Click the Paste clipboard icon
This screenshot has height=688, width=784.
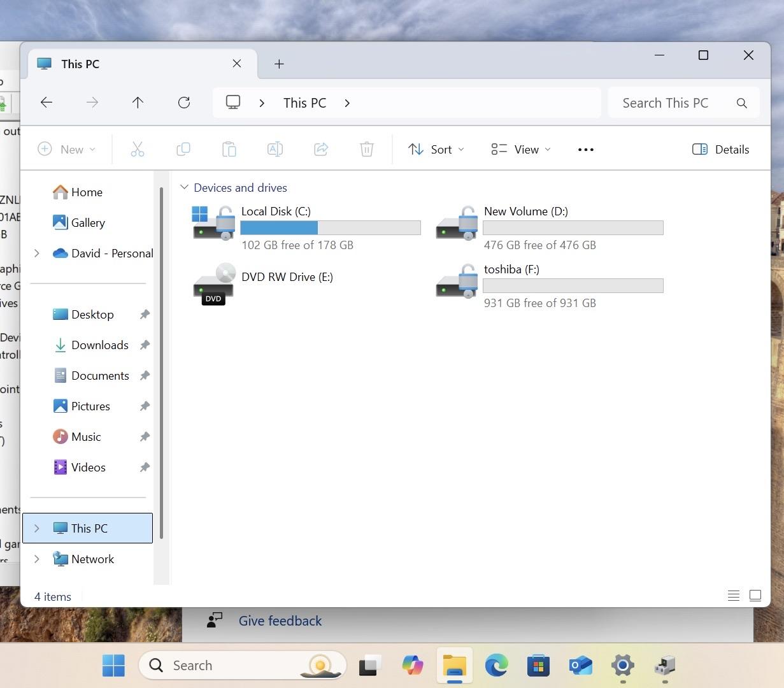[x=229, y=149]
